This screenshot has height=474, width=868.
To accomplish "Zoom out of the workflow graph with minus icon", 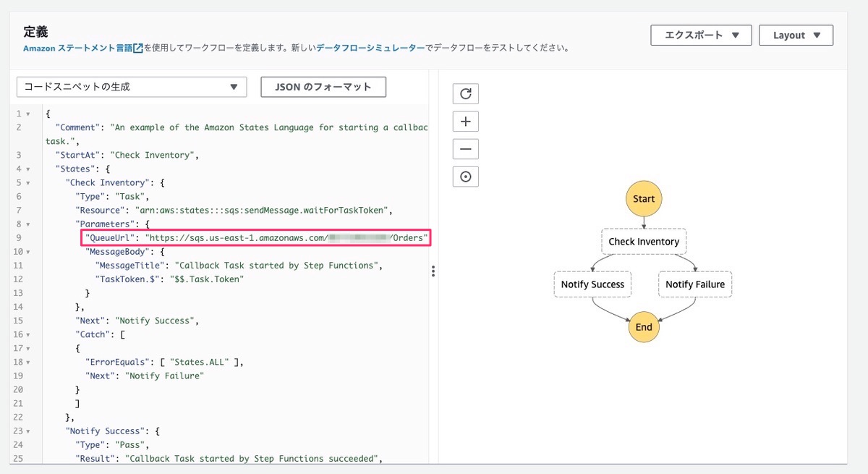I will click(465, 148).
